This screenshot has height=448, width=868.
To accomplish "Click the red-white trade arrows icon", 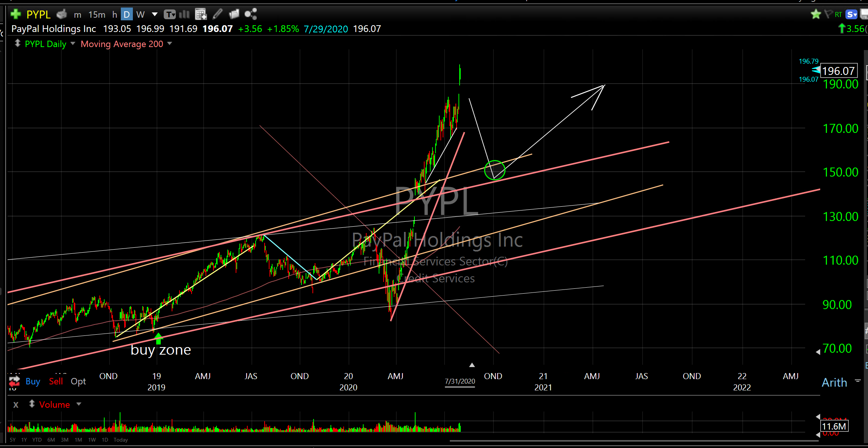I will coord(14,381).
